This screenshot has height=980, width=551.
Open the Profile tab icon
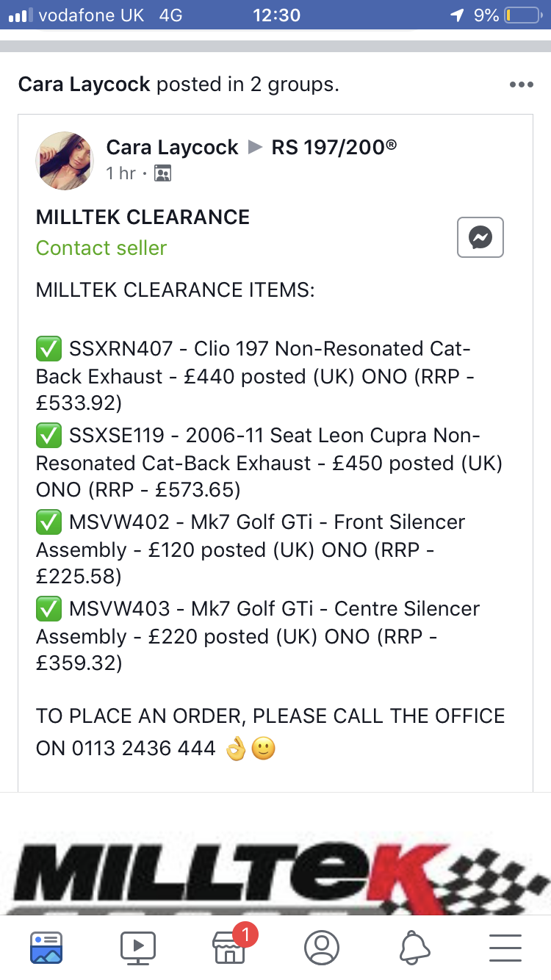coord(322,947)
